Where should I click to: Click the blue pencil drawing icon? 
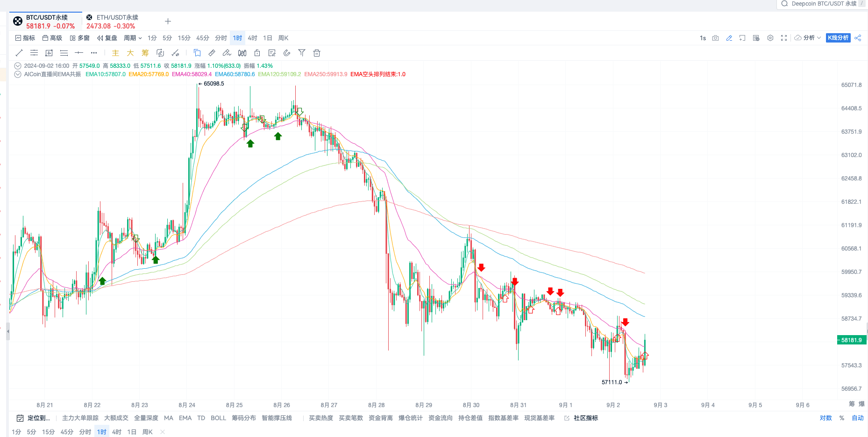click(x=729, y=38)
